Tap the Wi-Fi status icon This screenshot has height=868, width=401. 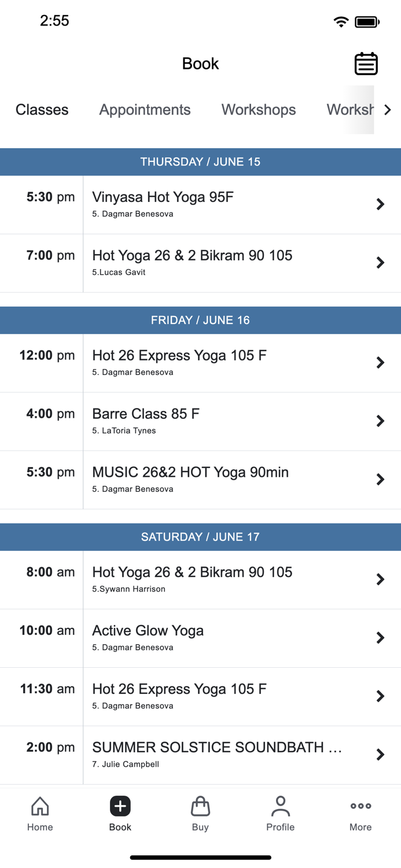click(x=341, y=21)
